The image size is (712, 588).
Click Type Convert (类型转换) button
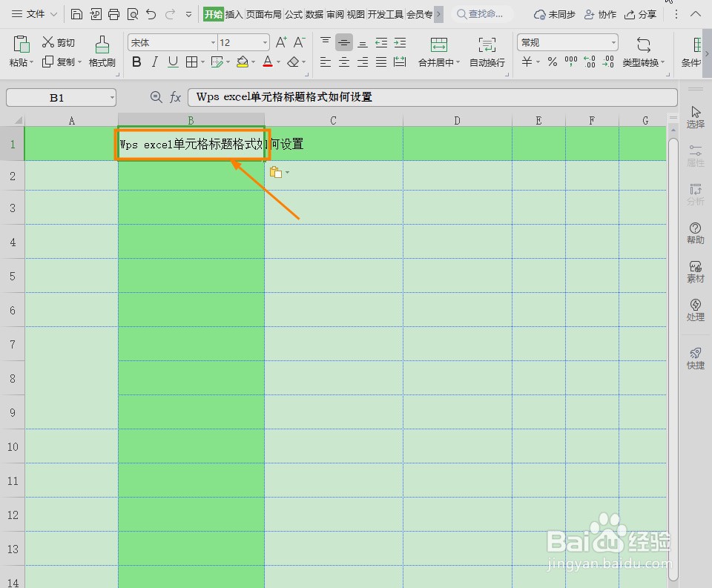tap(643, 52)
